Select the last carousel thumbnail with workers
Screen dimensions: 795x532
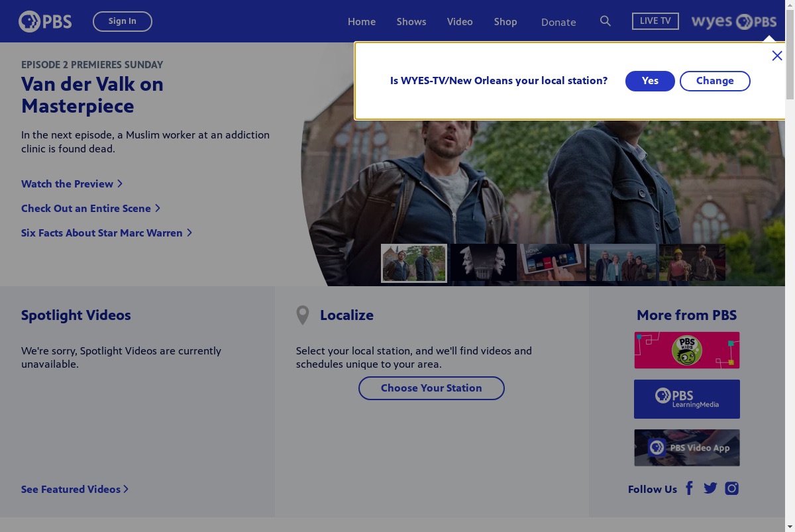pyautogui.click(x=692, y=262)
